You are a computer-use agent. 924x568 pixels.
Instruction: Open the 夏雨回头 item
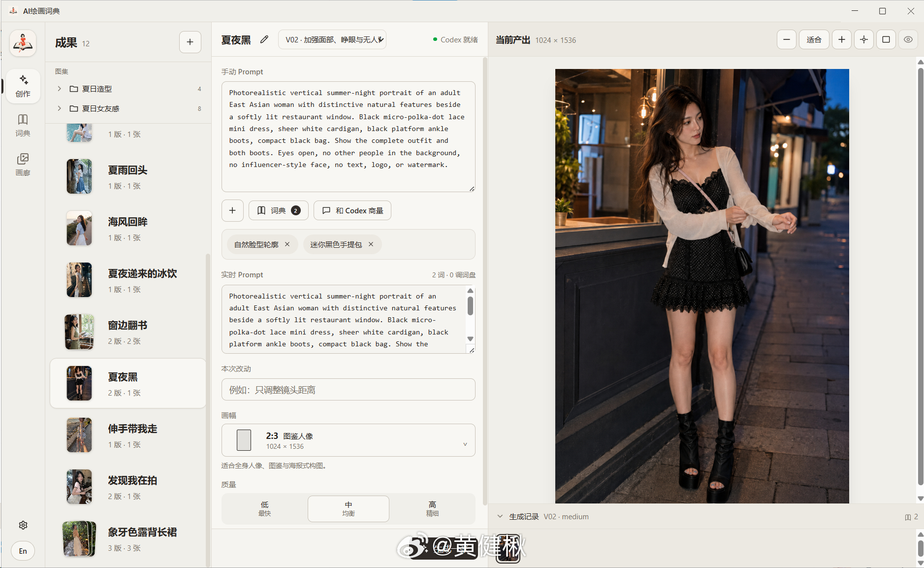point(128,176)
